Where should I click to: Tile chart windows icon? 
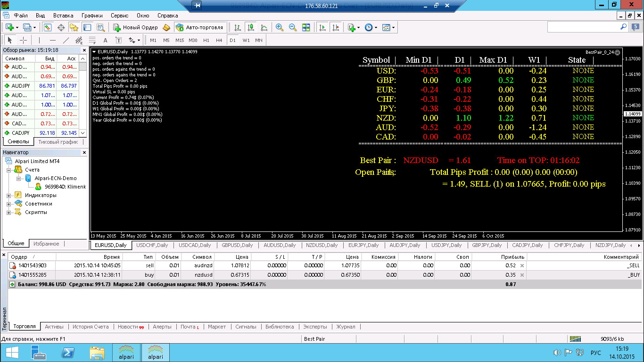pos(306,28)
